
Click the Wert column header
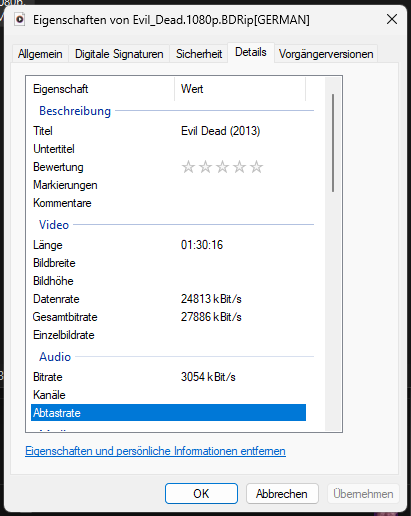(x=240, y=89)
